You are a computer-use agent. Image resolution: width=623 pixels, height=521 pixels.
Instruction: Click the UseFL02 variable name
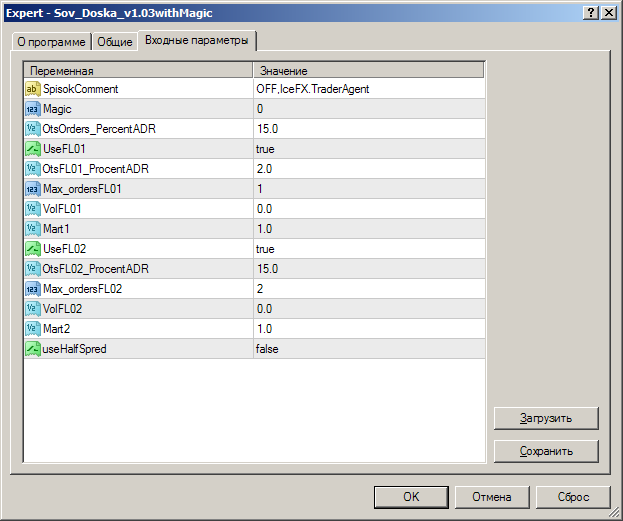[64, 249]
